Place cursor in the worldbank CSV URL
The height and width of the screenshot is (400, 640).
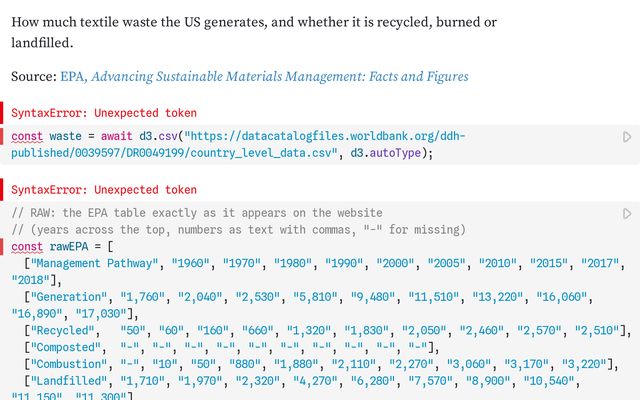coord(238,144)
